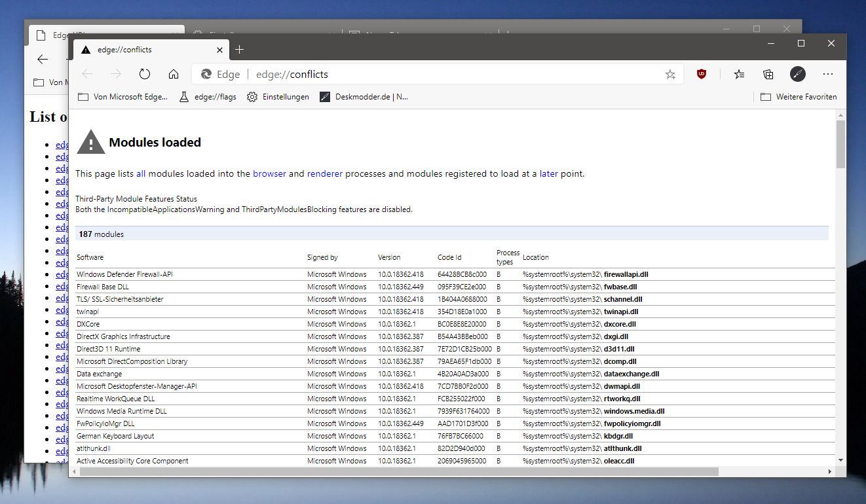Click the vertical scrollbar thumb
Screen dimensions: 866x504
pos(840,145)
